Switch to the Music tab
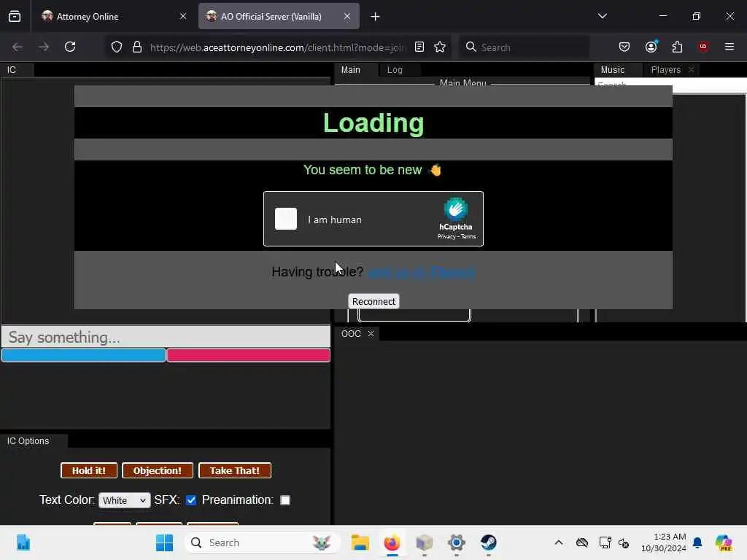747x560 pixels. 613,70
